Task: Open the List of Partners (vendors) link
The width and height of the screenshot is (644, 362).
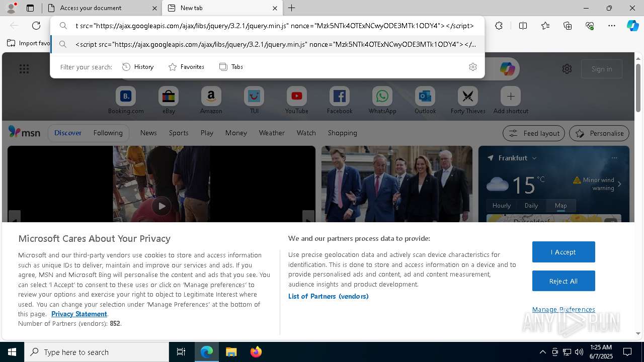Action: pyautogui.click(x=328, y=296)
